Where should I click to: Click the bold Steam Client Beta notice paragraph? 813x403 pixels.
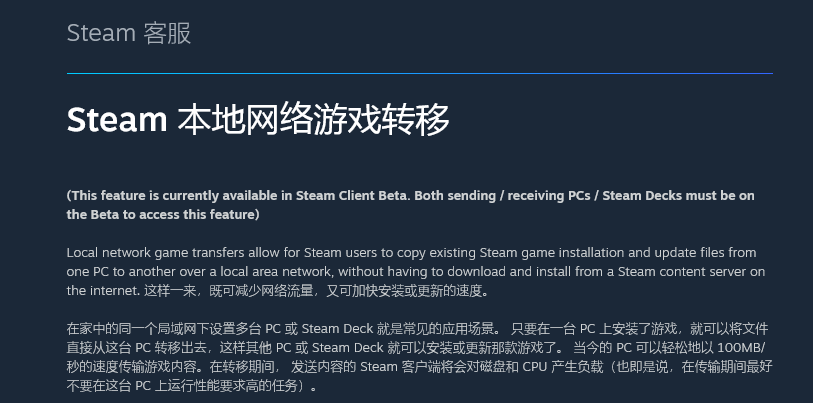(411, 205)
